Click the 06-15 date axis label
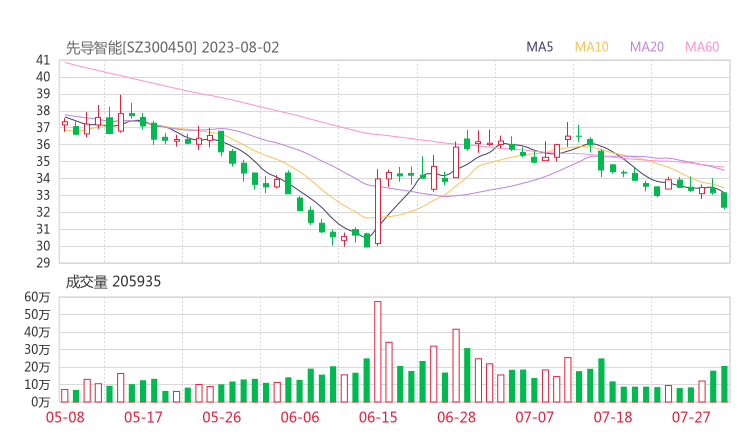The width and height of the screenshot is (740, 440). coord(378,417)
